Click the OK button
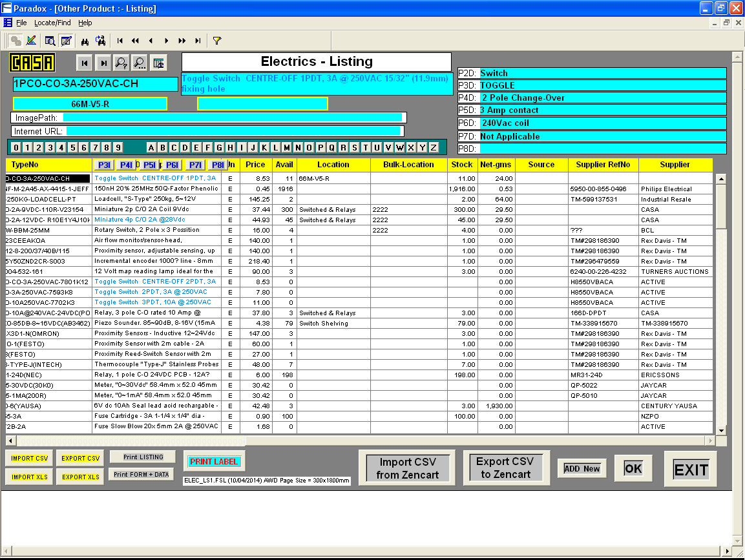The image size is (745, 560). click(633, 469)
